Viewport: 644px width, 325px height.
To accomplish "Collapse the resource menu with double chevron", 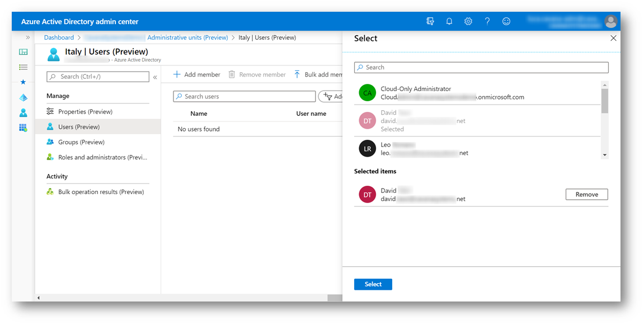I will tap(155, 77).
